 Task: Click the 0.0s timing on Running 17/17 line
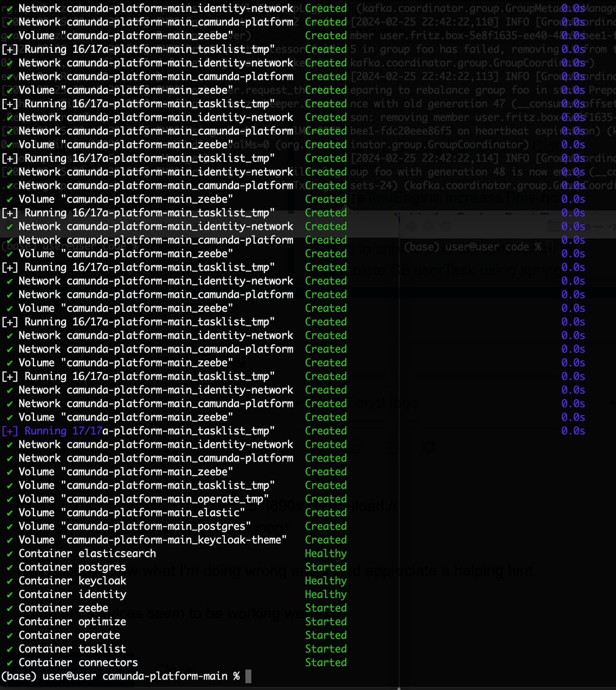pyautogui.click(x=573, y=431)
